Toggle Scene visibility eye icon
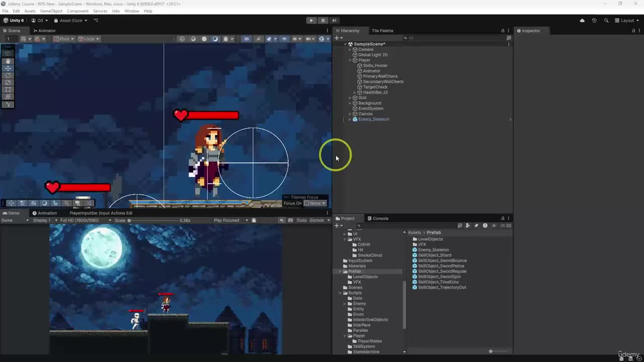644x362 pixels. tap(284, 39)
